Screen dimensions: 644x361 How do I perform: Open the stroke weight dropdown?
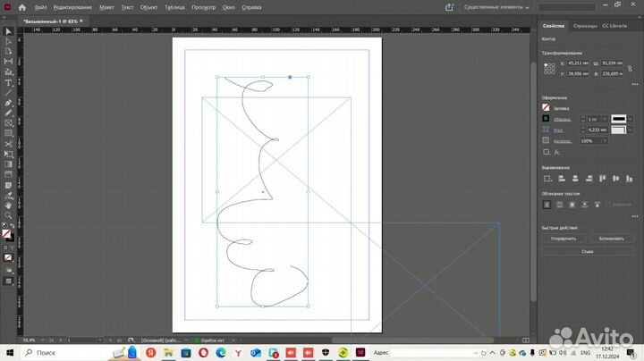(604, 119)
